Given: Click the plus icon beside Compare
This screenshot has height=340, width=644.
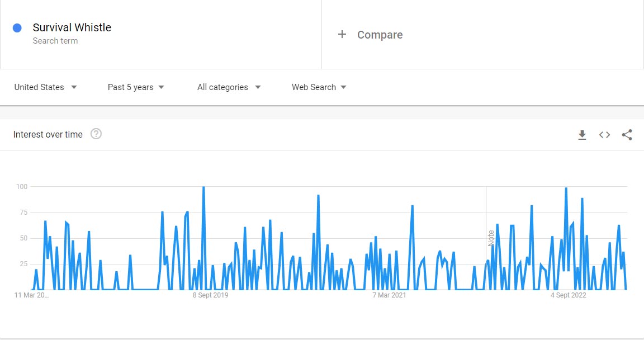Looking at the screenshot, I should (x=342, y=35).
